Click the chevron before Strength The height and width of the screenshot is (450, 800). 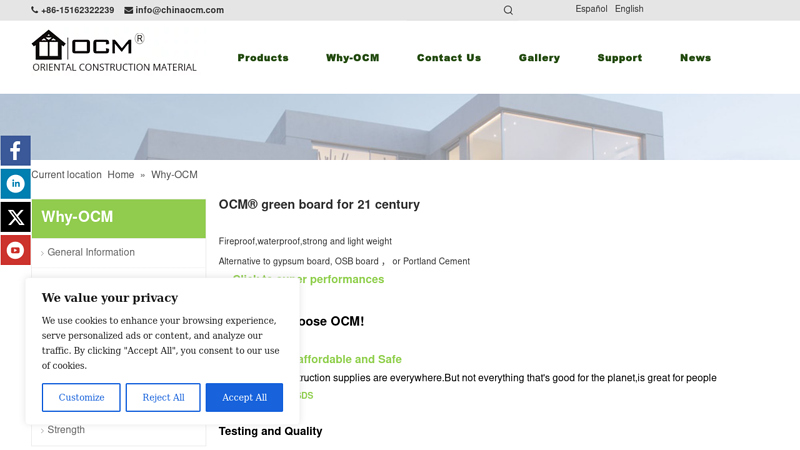(x=42, y=431)
